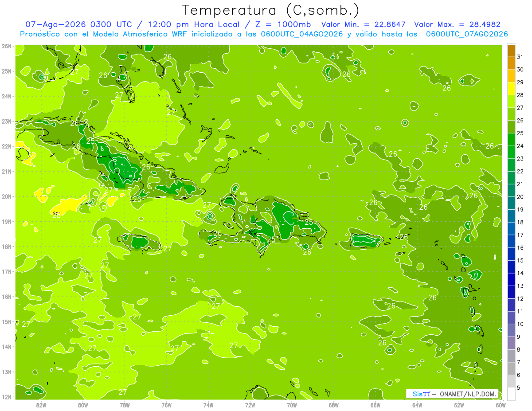Select the teal legend swatch between 19 and 20
Screen dimensions: 532x411
[511, 203]
